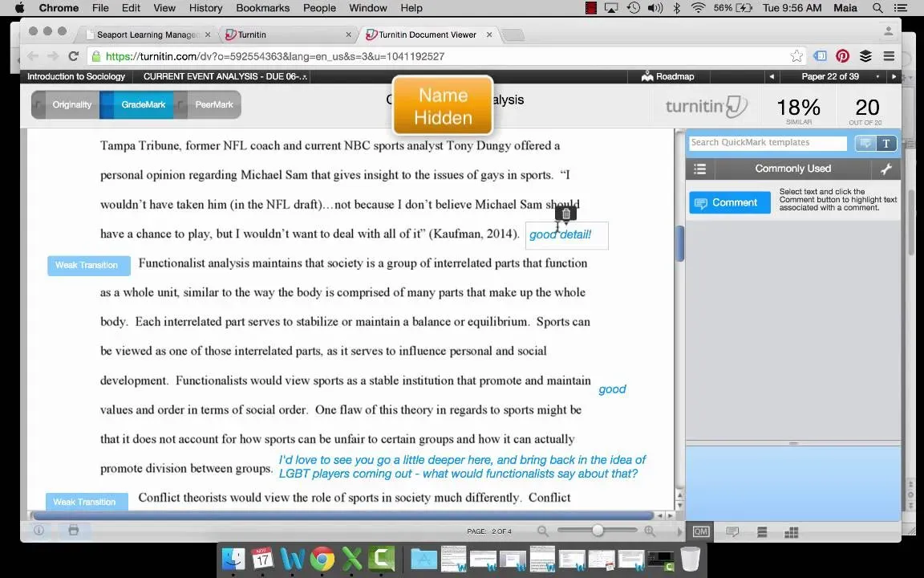Open the Window menu
This screenshot has width=924, height=578.
[x=367, y=8]
